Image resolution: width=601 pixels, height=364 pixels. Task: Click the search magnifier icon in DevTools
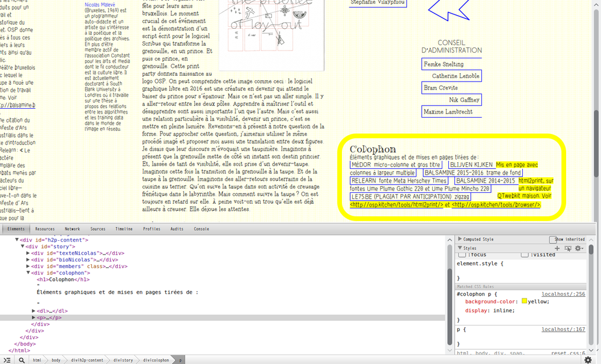(x=21, y=360)
